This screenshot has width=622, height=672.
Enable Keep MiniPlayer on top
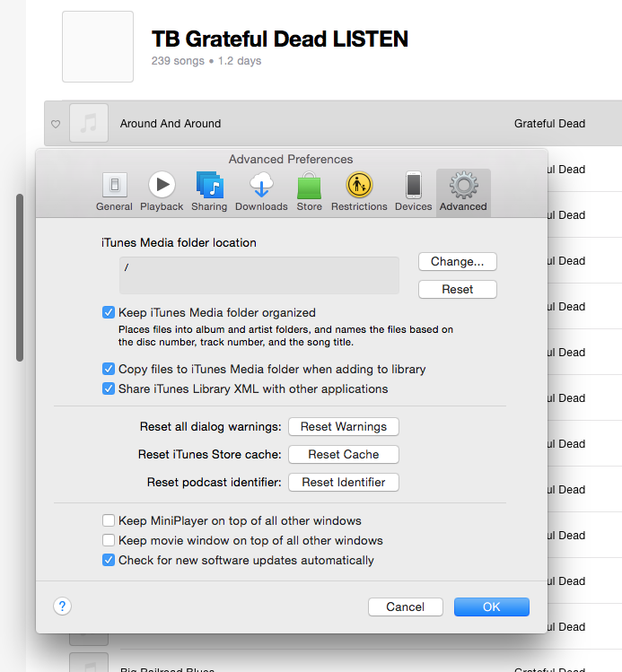coord(109,520)
